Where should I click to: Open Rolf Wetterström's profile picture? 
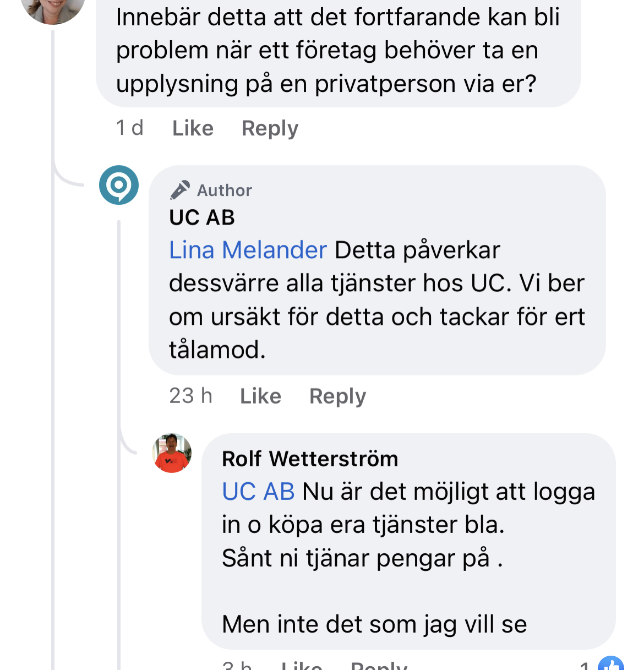(172, 453)
